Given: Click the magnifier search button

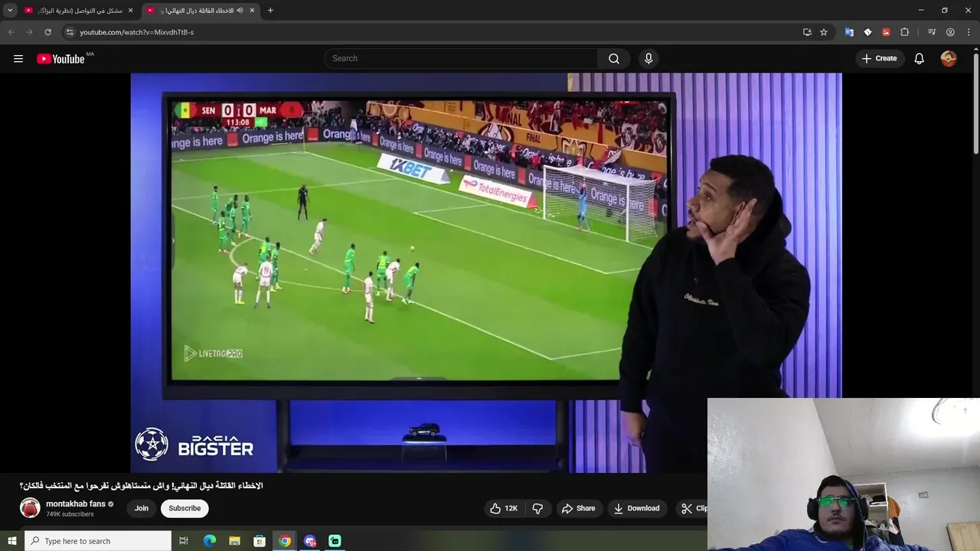Looking at the screenshot, I should coord(614,59).
